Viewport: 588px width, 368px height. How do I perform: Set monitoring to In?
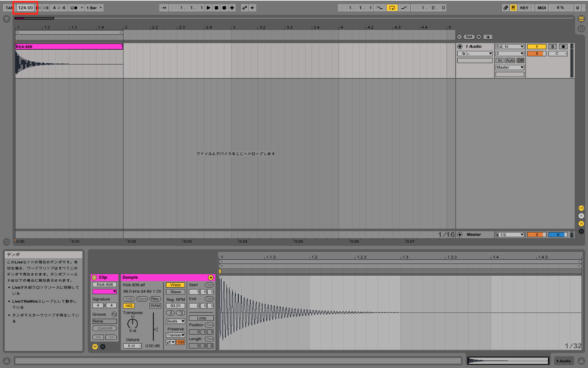tap(500, 60)
